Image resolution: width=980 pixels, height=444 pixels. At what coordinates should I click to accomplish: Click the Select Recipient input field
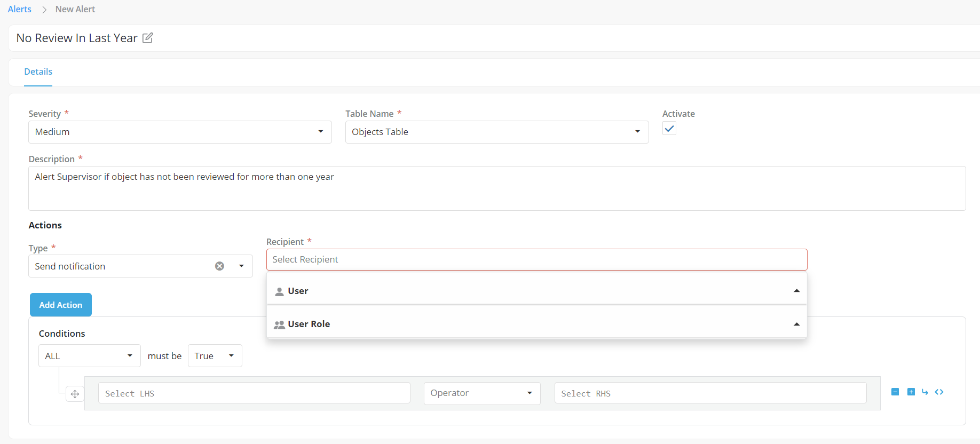pyautogui.click(x=536, y=260)
